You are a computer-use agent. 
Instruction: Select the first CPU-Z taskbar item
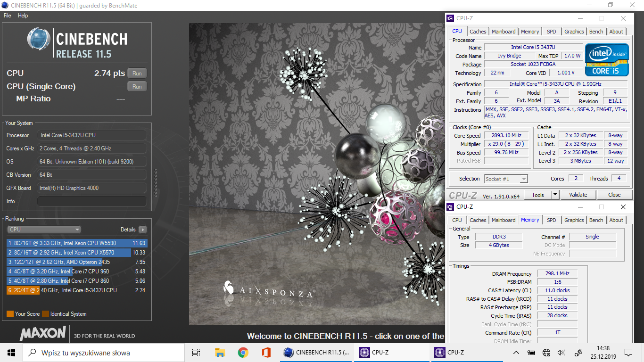coord(391,352)
